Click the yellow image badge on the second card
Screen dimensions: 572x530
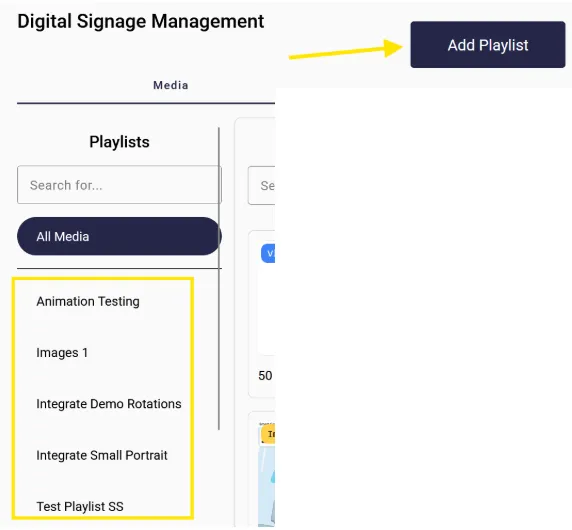tap(268, 434)
